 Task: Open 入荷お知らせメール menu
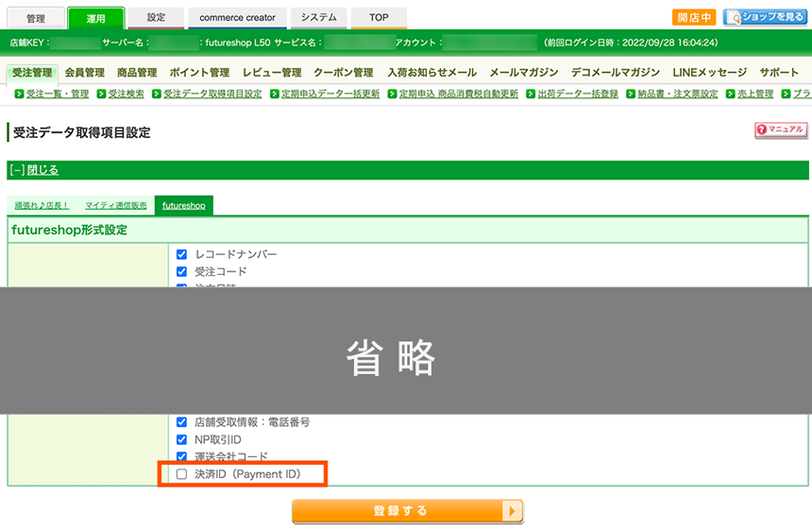click(431, 73)
